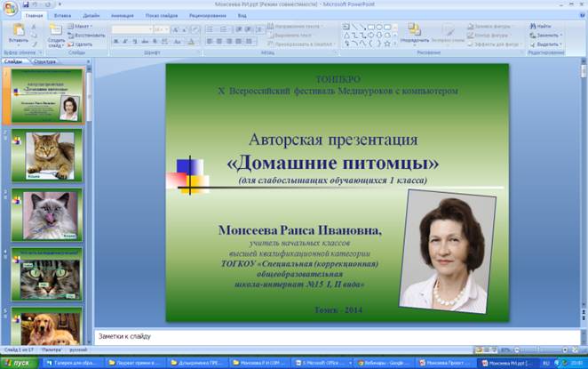Click the Decrease Font Size icon
Screen dimensions: 588x369
[184, 29]
